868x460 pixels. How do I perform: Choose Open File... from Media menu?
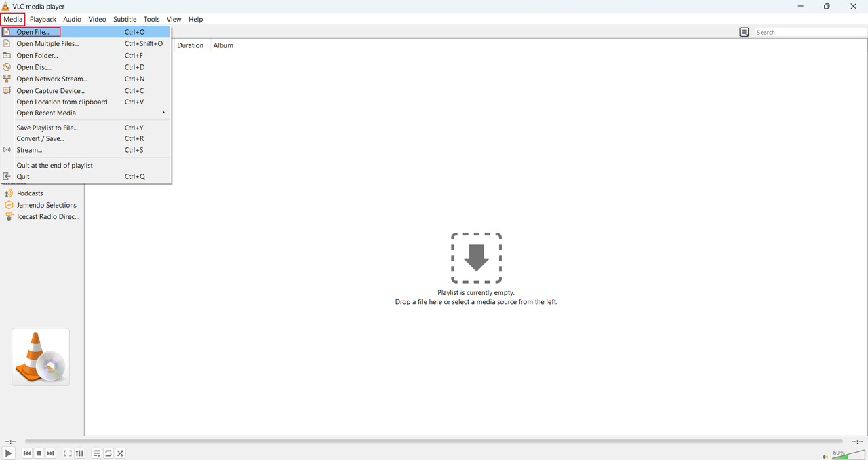(85, 32)
